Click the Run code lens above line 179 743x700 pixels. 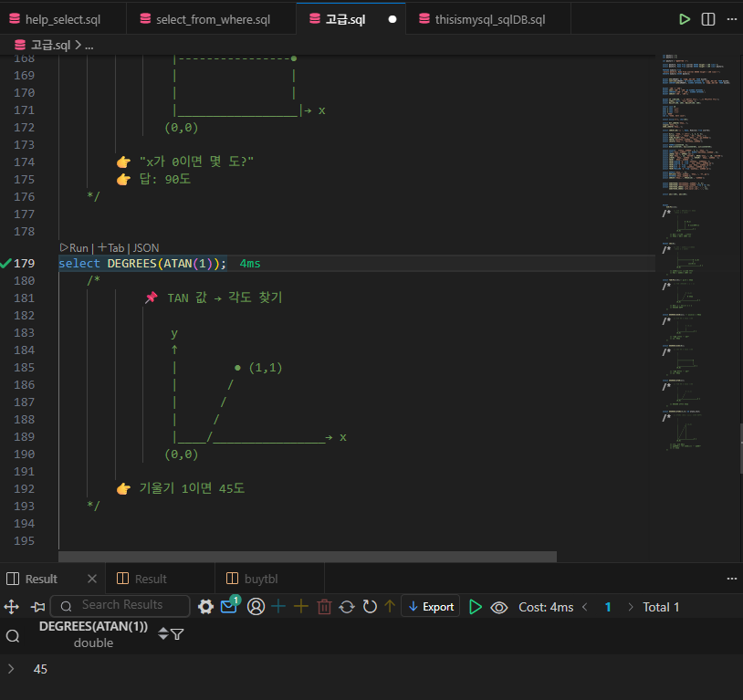[x=75, y=248]
